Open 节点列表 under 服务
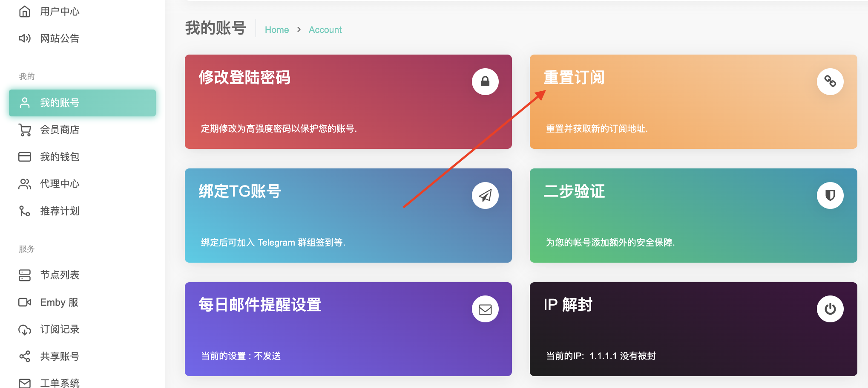The width and height of the screenshot is (868, 388). [x=60, y=275]
